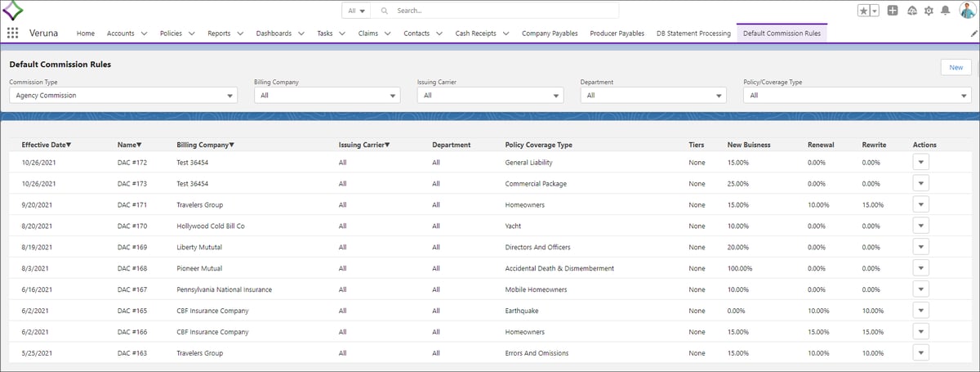Click the Liberty Mututal billing company cell

199,248
